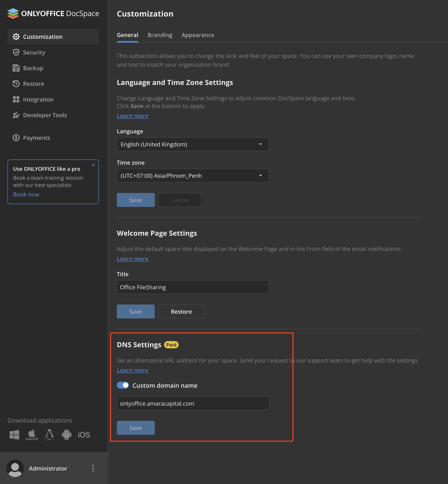Switch to the Appearance tab
The image size is (448, 484).
[198, 35]
